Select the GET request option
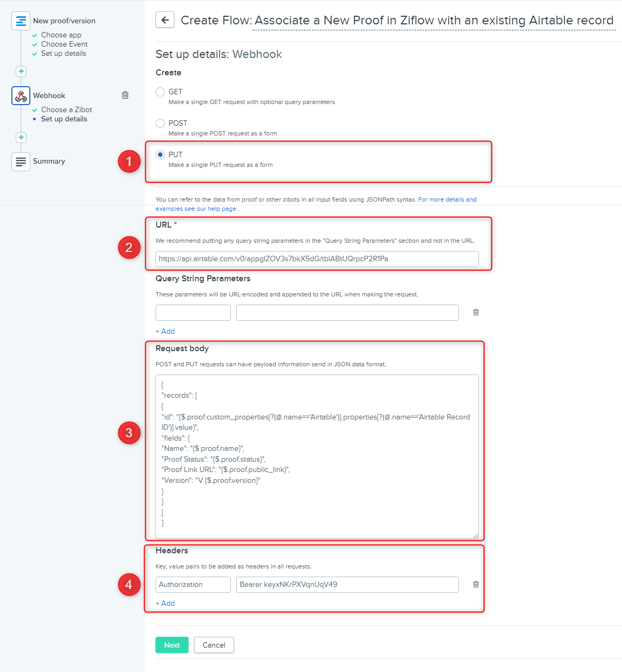 pos(160,92)
